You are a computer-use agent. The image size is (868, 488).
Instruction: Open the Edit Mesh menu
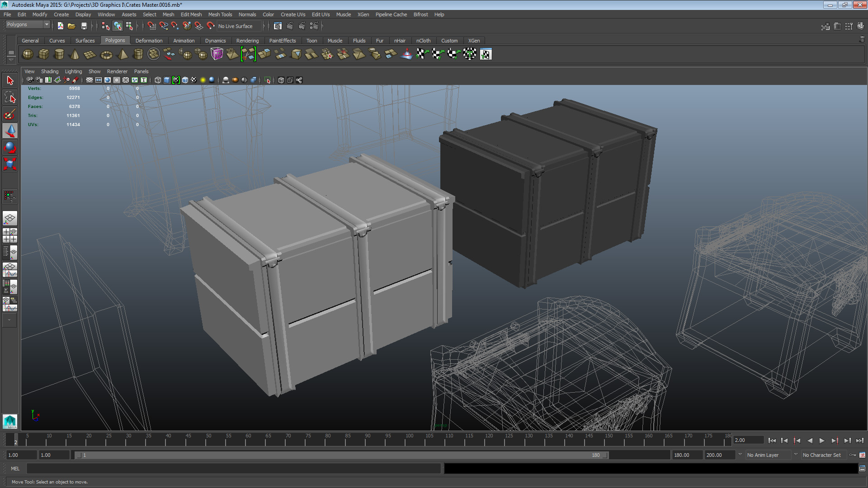[x=191, y=14]
